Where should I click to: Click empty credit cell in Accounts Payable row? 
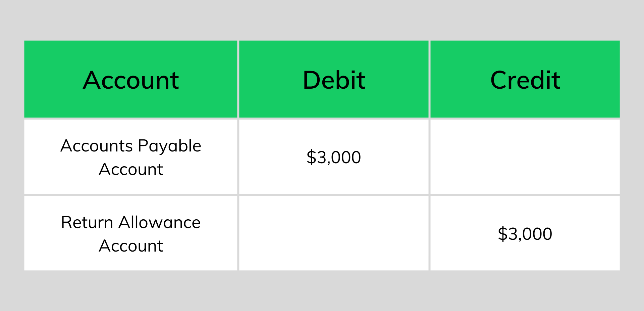tap(525, 157)
